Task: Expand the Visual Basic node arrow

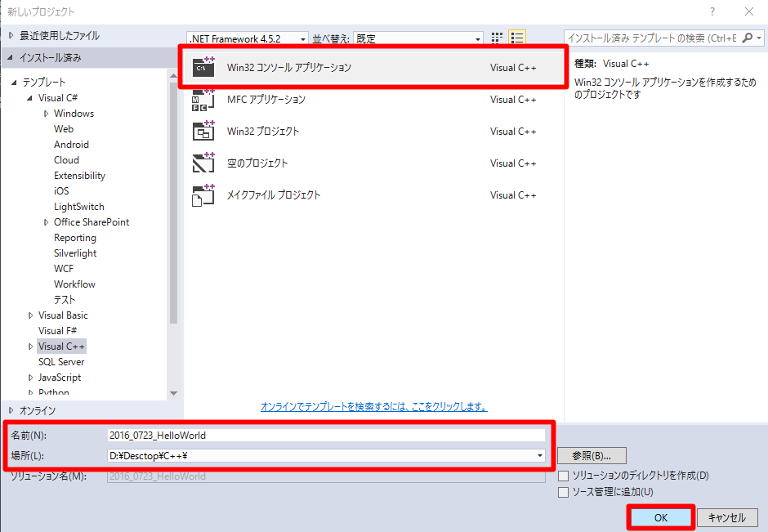Action: point(30,315)
